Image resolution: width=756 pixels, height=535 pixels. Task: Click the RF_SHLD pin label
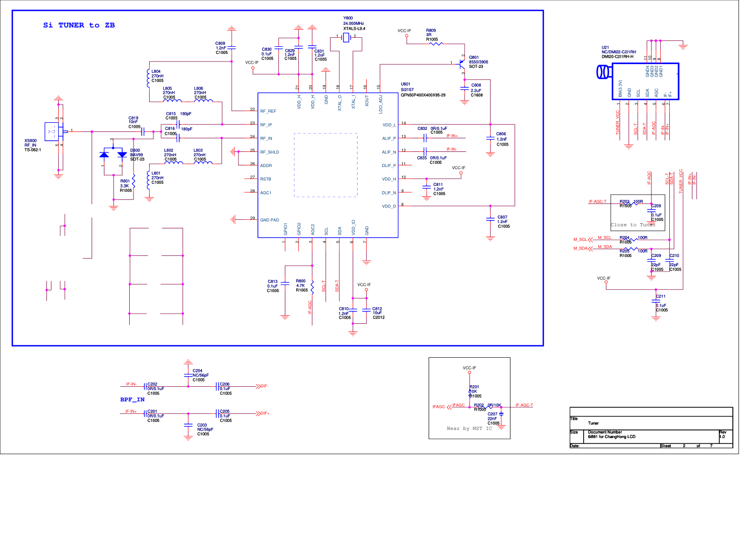[x=270, y=152]
